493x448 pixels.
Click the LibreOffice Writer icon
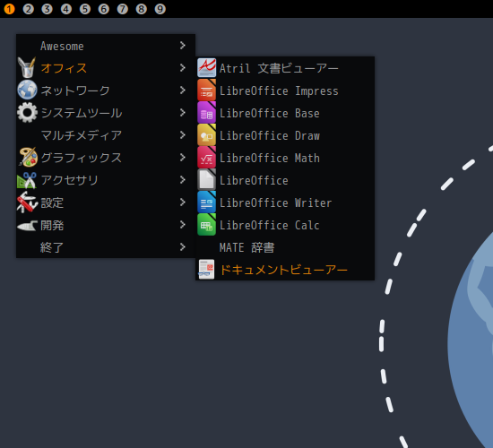tap(206, 202)
